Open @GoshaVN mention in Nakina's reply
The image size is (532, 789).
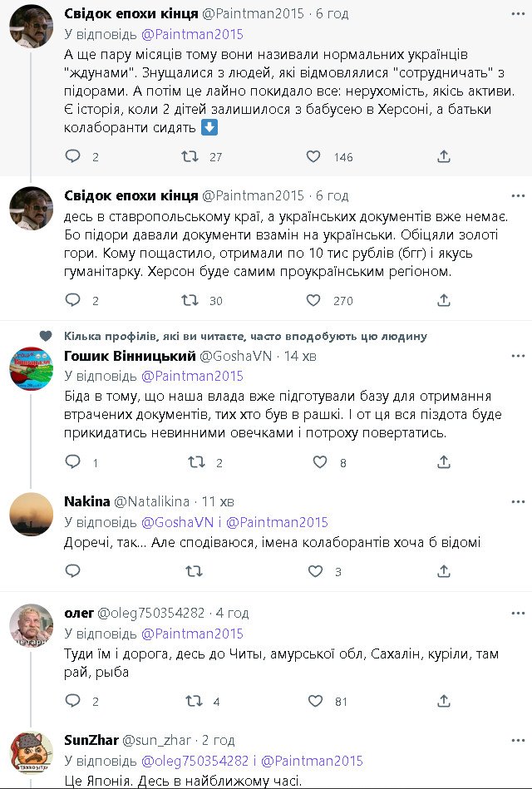pyautogui.click(x=175, y=523)
